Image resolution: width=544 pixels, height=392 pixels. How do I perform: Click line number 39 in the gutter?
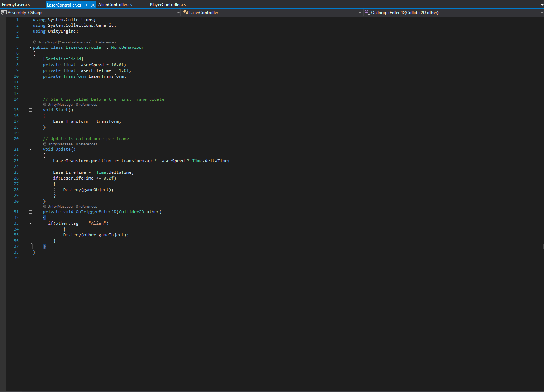tap(16, 258)
